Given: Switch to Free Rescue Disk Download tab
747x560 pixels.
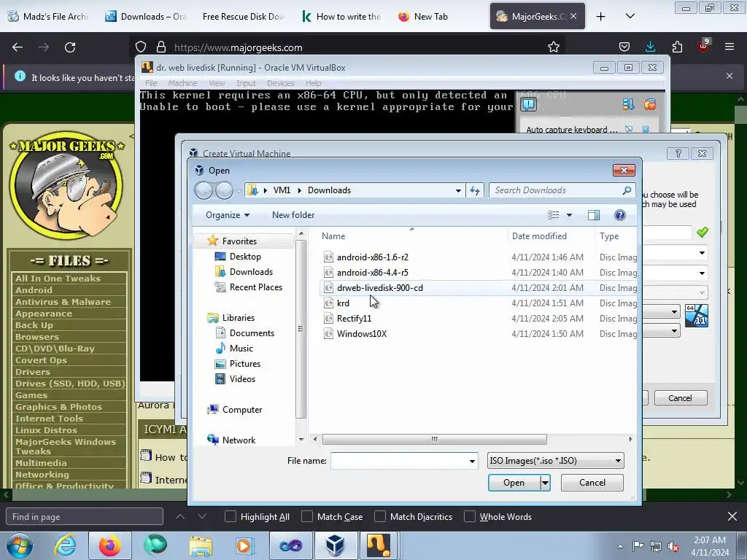Looking at the screenshot, I should pos(243,16).
